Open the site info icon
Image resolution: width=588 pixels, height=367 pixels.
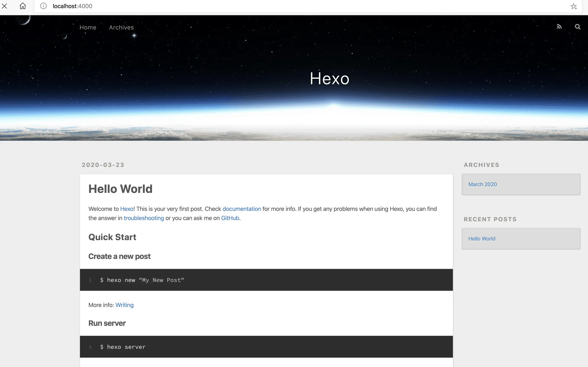click(43, 6)
